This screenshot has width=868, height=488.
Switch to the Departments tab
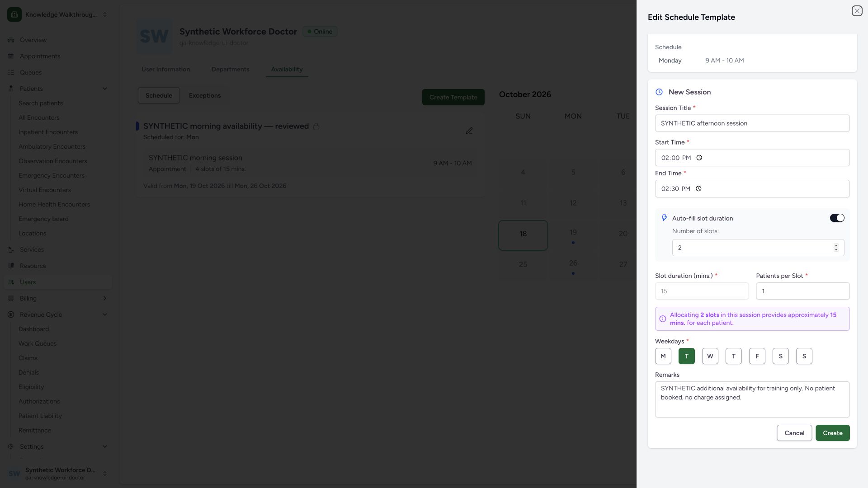[230, 70]
